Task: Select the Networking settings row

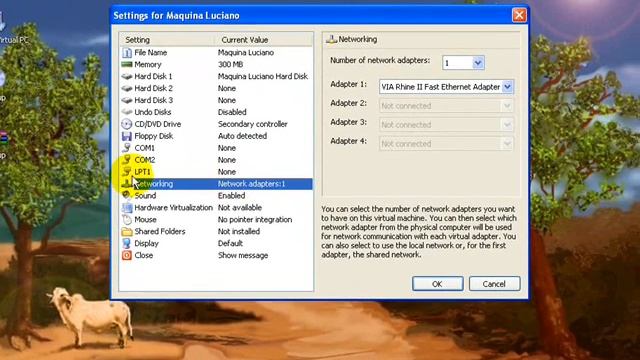Action: pyautogui.click(x=216, y=184)
